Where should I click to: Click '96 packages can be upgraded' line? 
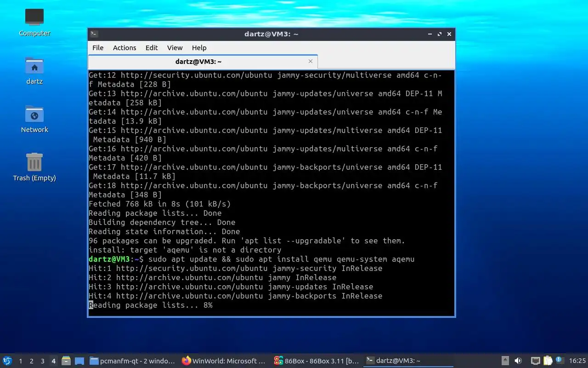[247, 241]
